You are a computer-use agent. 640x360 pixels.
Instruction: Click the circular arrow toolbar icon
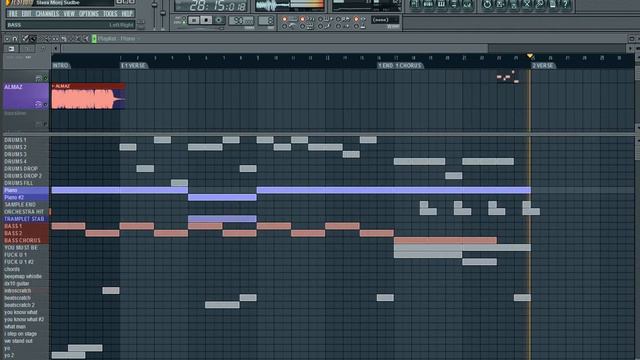click(x=487, y=4)
